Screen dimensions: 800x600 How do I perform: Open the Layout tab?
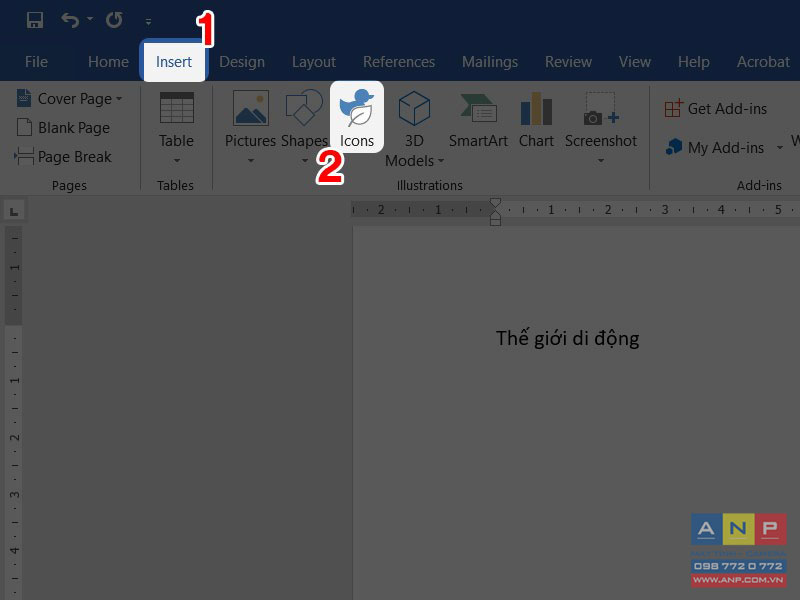pyautogui.click(x=314, y=62)
